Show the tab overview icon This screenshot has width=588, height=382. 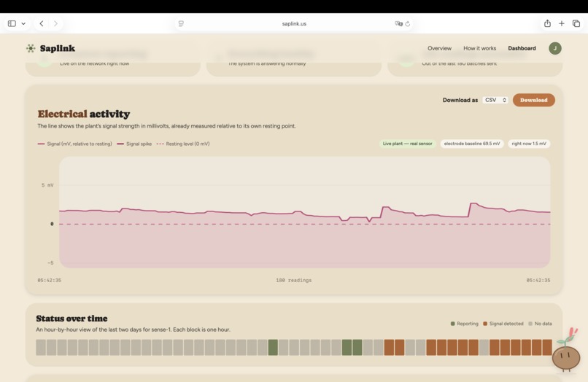pos(576,23)
